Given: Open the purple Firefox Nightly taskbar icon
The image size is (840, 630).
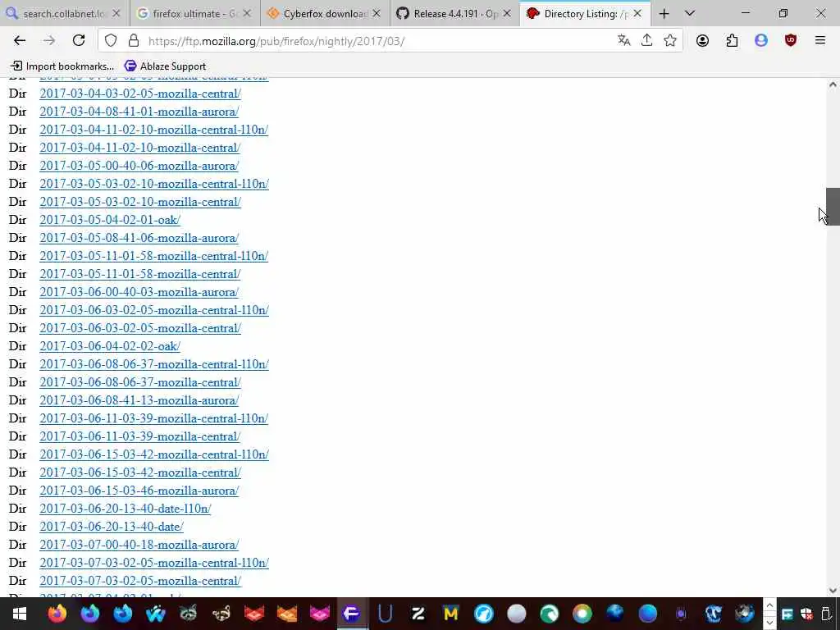Looking at the screenshot, I should (90, 614).
